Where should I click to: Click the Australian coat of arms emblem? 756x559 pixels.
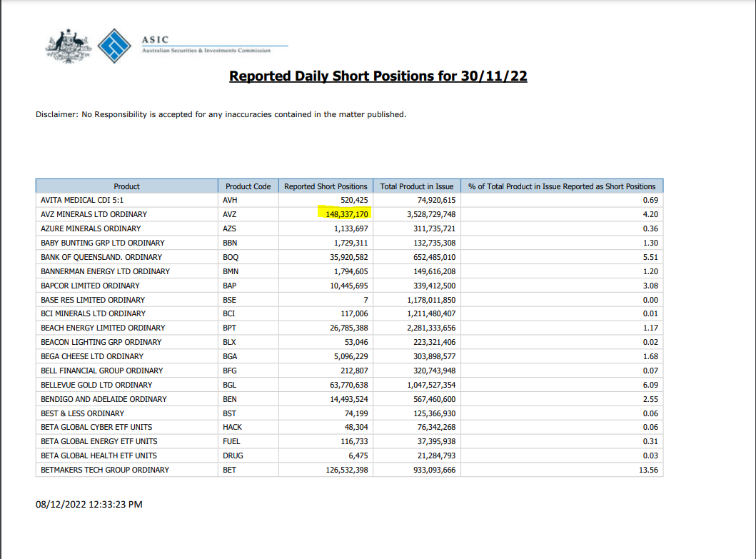click(69, 46)
